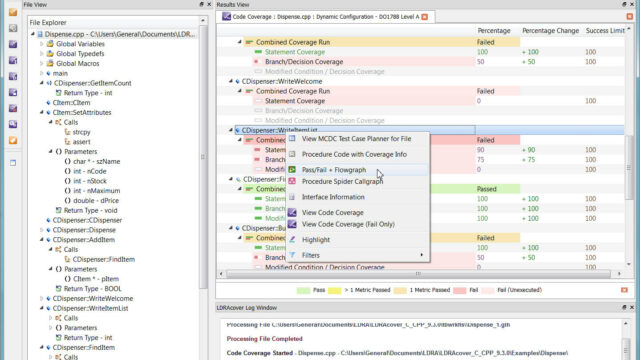Select CItem::CItem in File Explorer

[71, 102]
